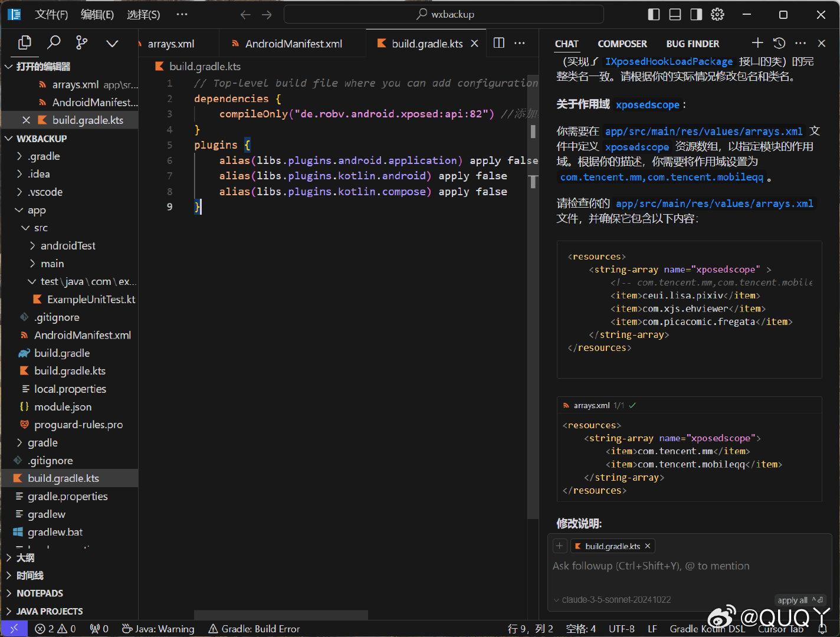Open the Search view icon
Image resolution: width=840 pixels, height=637 pixels.
[54, 42]
